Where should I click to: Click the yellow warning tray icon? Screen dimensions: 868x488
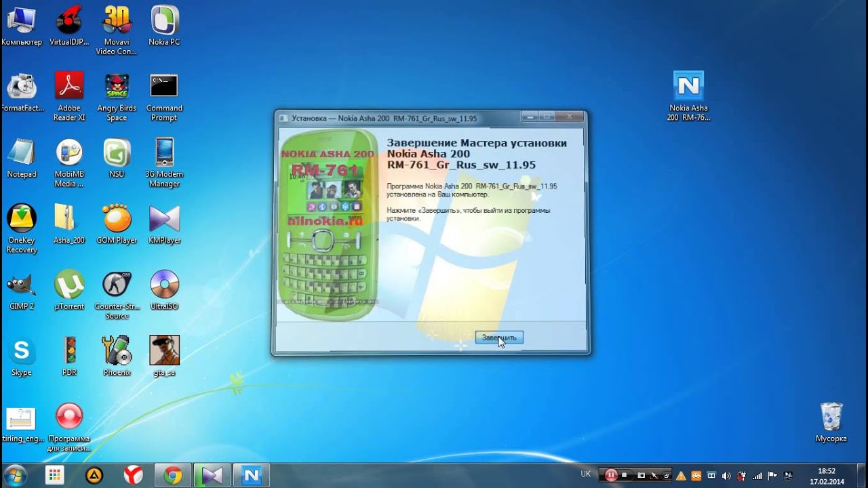[x=681, y=476]
